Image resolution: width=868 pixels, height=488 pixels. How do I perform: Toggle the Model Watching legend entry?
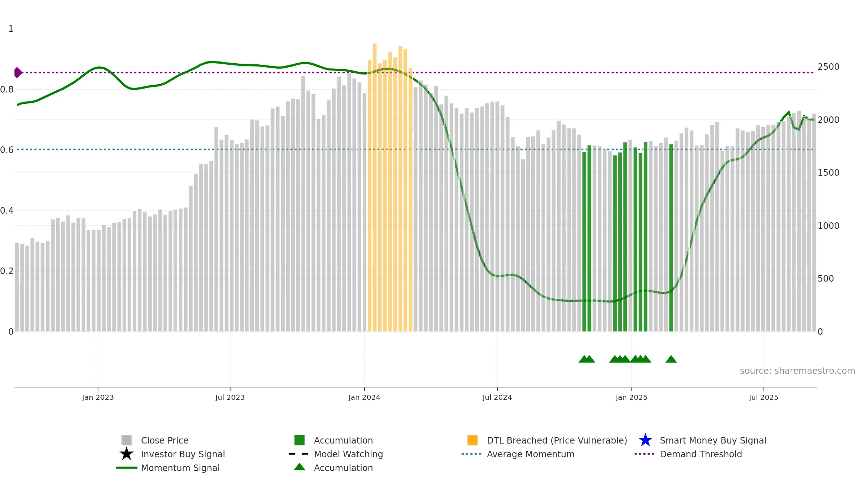point(336,454)
